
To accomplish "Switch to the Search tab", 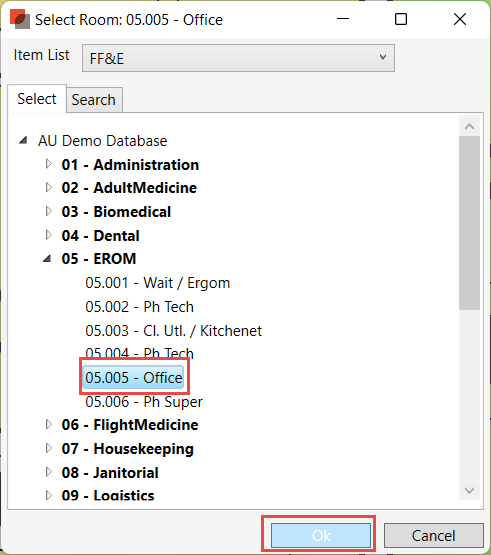I will coord(94,100).
